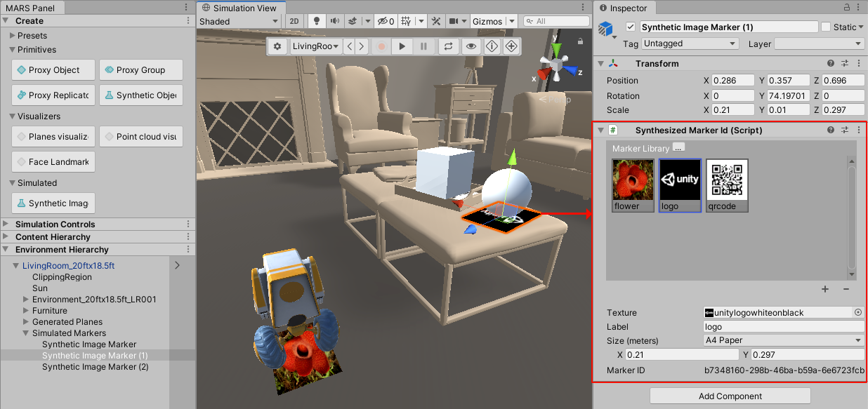Click the sync/loop simulation icon
This screenshot has width=868, height=409.
click(x=447, y=46)
